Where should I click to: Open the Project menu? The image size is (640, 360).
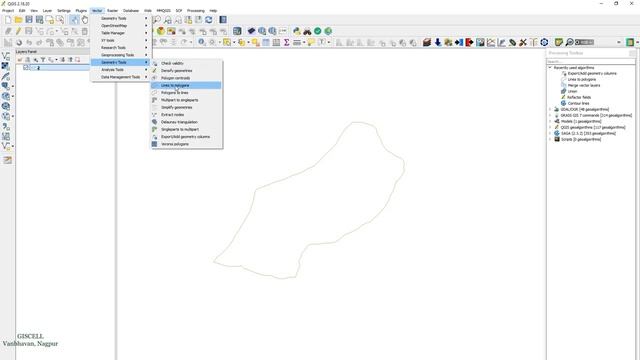[x=8, y=11]
